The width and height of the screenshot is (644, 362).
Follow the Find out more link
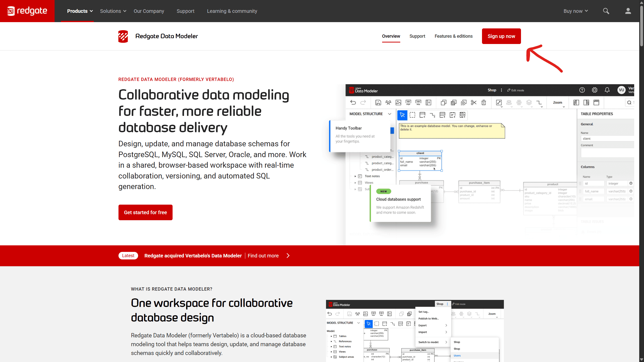(x=263, y=256)
